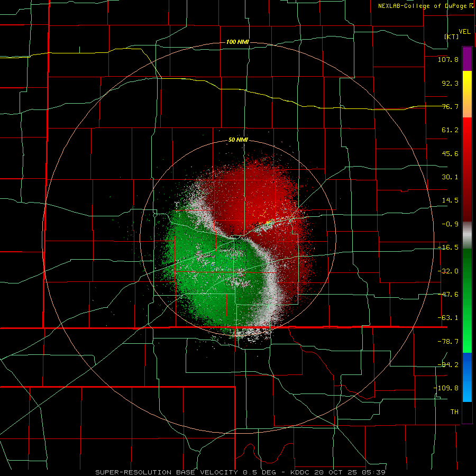Click the 100 NMI range ring label
The height and width of the screenshot is (476, 476).
237,42
